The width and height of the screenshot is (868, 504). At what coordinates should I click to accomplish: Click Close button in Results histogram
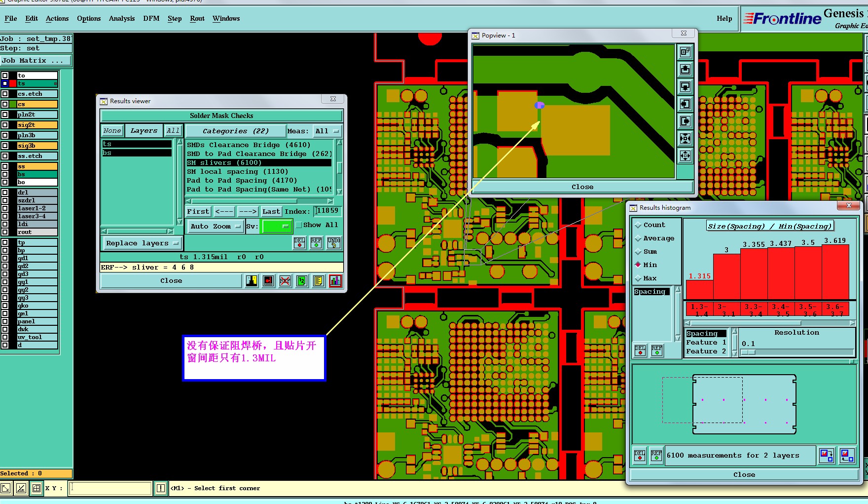pos(744,475)
